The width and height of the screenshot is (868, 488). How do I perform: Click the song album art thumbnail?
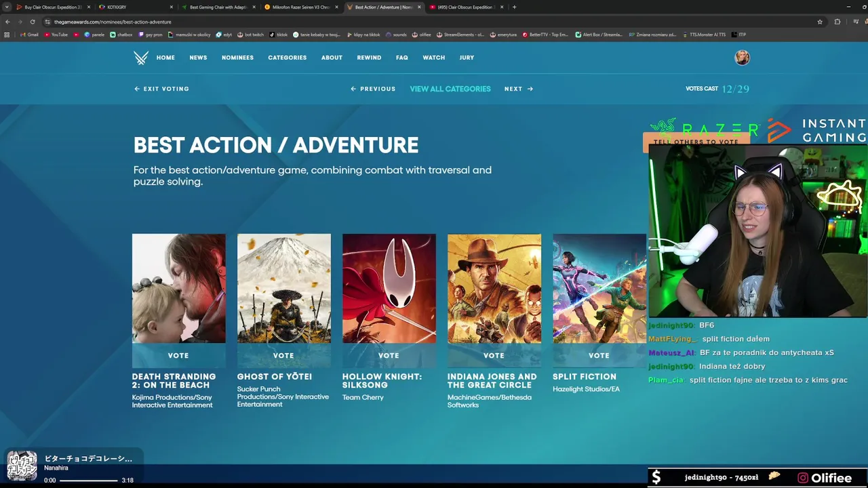click(x=22, y=466)
